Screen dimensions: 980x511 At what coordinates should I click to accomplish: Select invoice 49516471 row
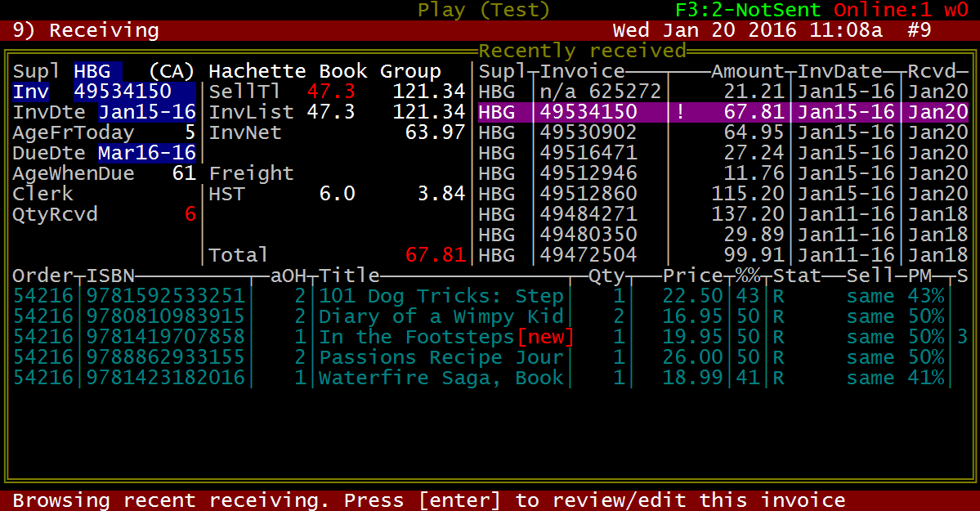click(x=588, y=153)
